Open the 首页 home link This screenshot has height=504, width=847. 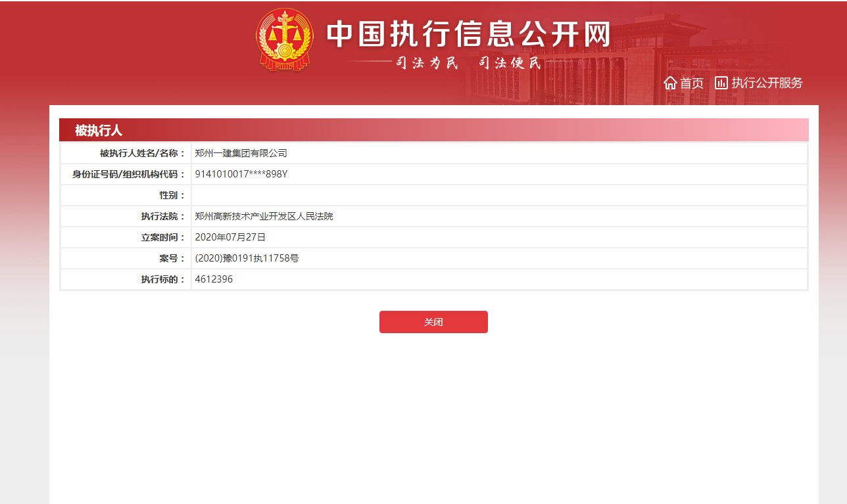[692, 83]
